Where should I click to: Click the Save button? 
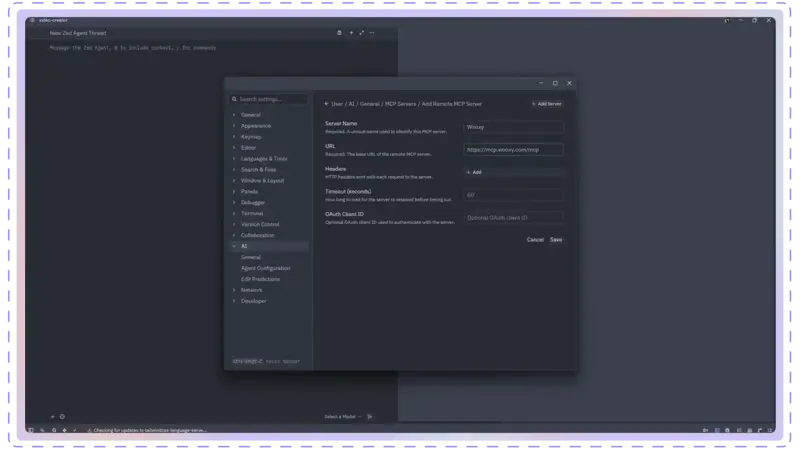point(556,240)
